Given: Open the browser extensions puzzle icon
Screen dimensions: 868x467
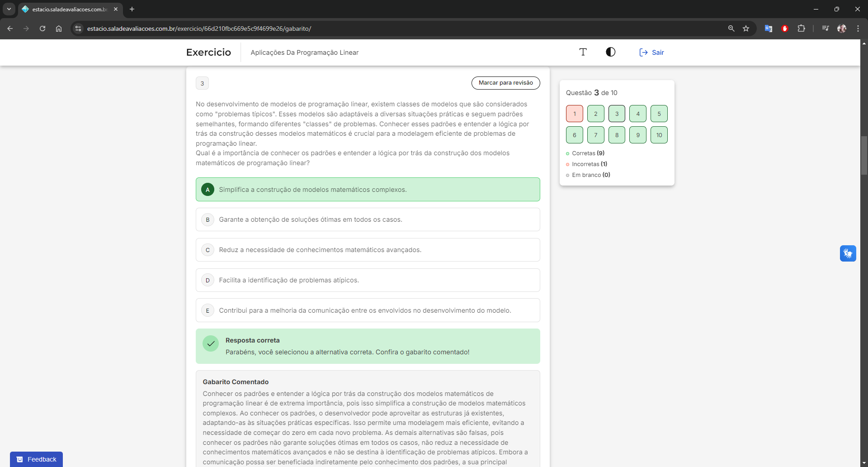Looking at the screenshot, I should click(801, 29).
